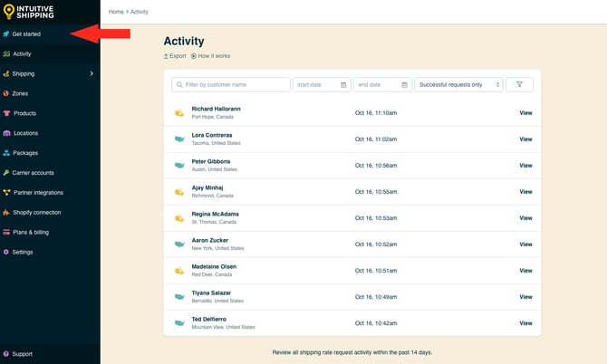View Richard Hallorann's request
607x364 pixels.
click(x=525, y=113)
